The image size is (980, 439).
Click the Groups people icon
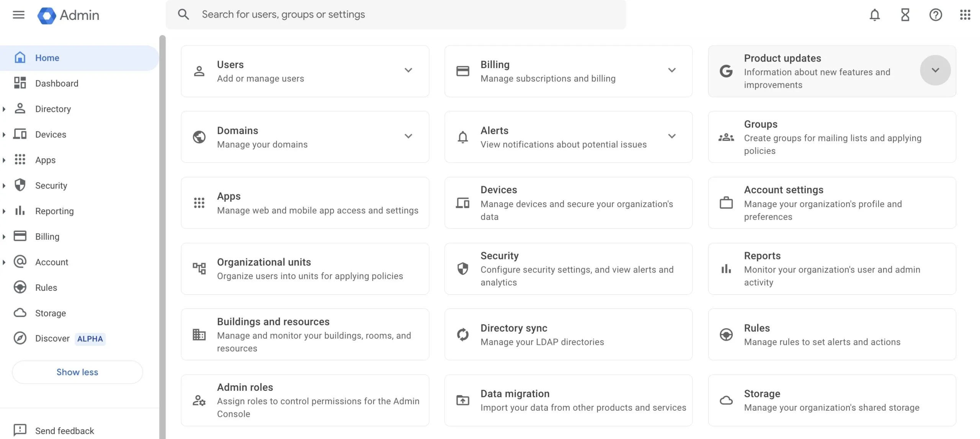tap(726, 137)
